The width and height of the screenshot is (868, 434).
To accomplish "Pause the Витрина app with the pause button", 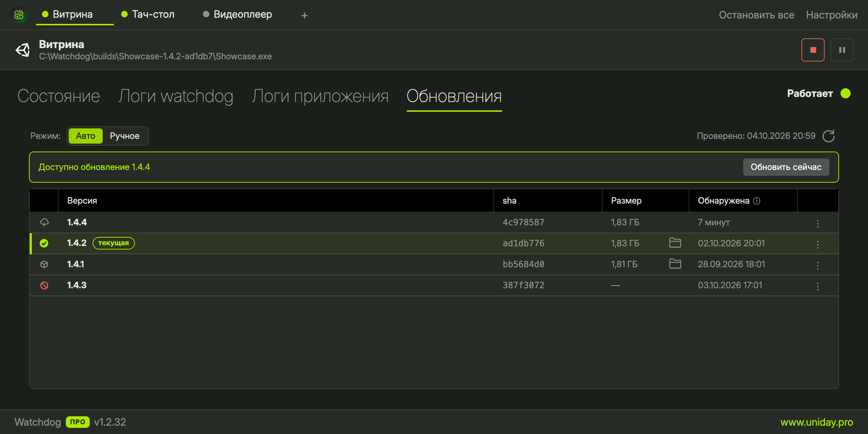I will click(842, 50).
